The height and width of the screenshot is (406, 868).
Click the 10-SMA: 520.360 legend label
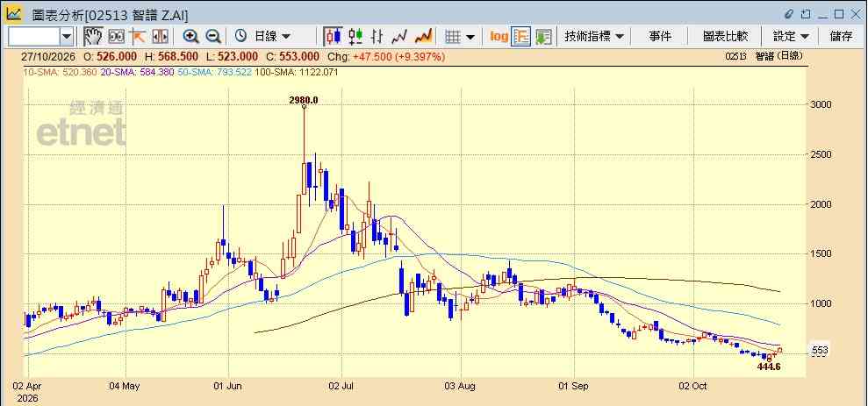click(59, 72)
